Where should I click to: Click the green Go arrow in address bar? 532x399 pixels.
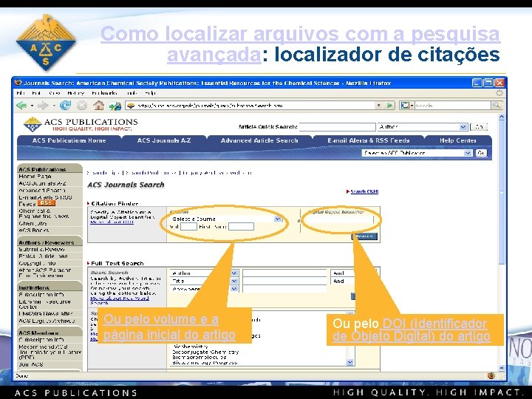(x=390, y=106)
